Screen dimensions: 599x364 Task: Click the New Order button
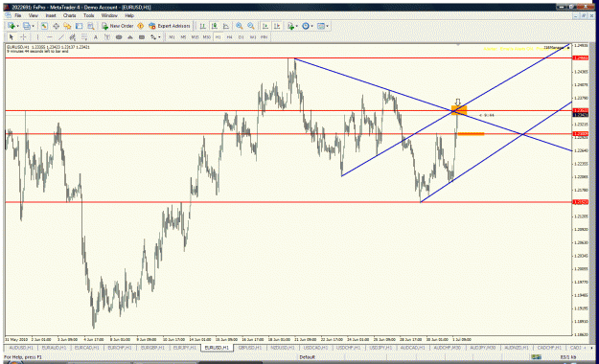click(x=117, y=26)
